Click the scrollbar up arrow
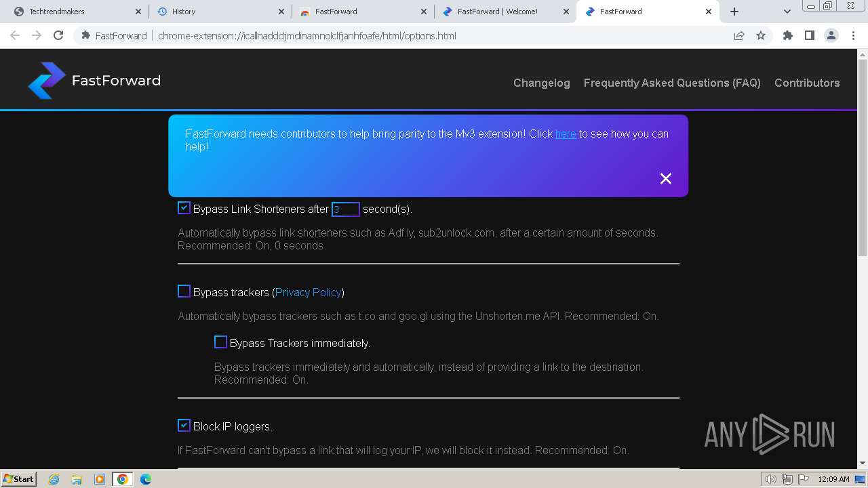The height and width of the screenshot is (488, 868). click(863, 54)
